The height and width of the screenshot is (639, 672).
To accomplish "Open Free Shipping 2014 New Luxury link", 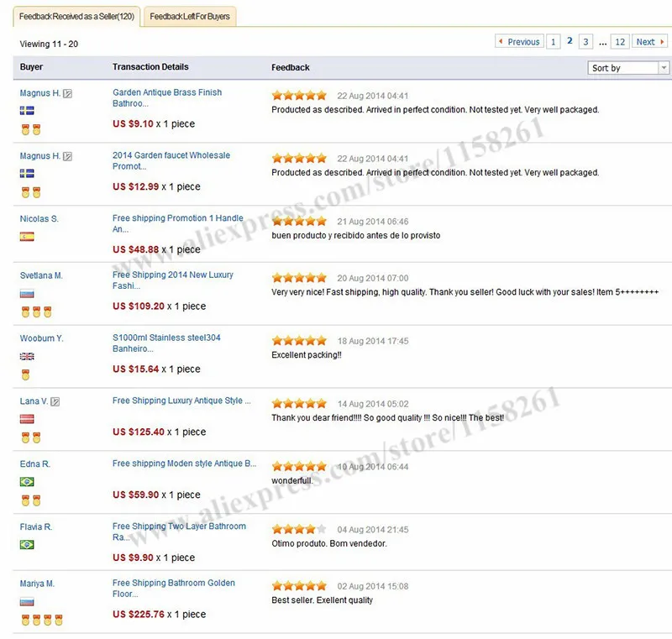I will (173, 280).
